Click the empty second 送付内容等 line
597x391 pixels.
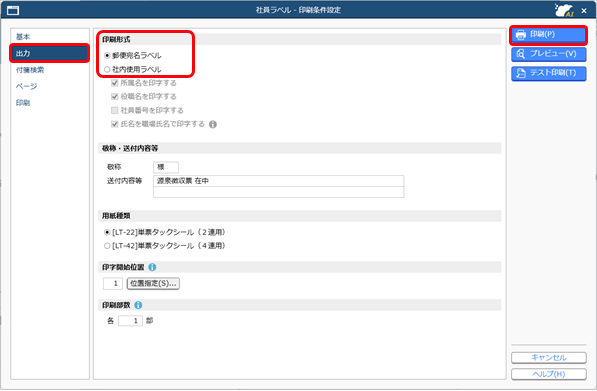(278, 192)
